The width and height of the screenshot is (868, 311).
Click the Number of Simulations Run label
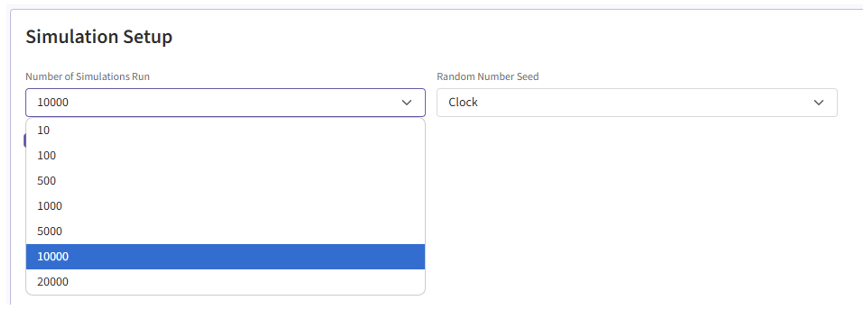coord(88,77)
